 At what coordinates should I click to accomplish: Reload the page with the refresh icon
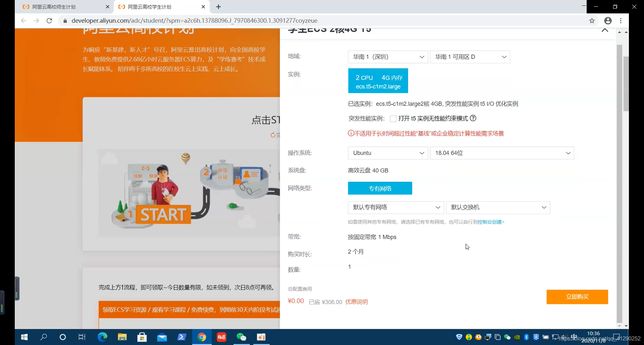click(49, 21)
